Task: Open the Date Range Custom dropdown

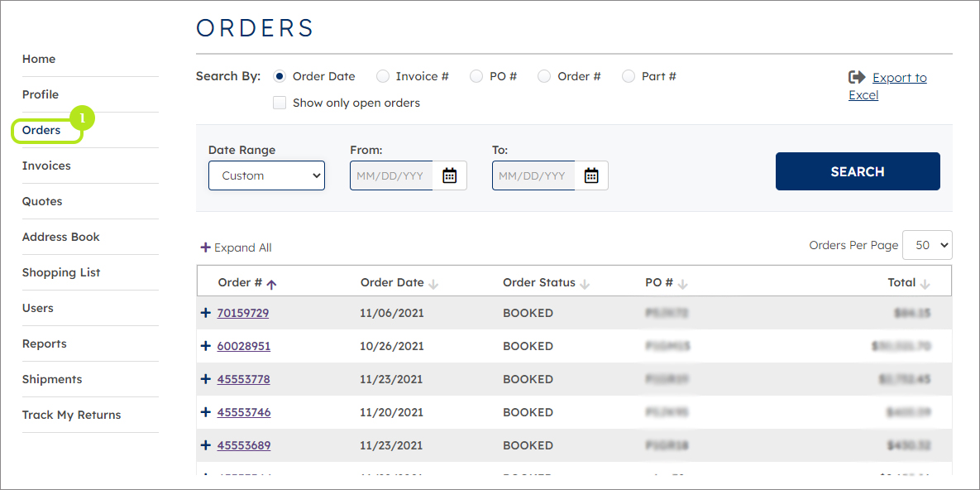Action: [266, 175]
